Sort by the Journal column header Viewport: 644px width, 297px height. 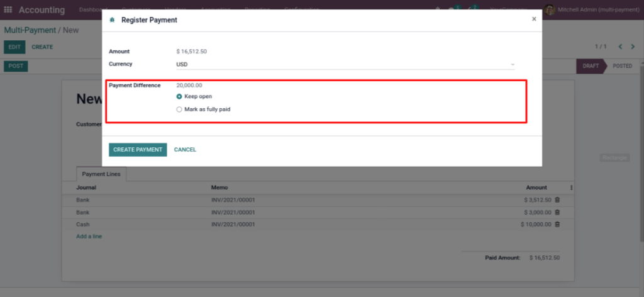(x=86, y=188)
